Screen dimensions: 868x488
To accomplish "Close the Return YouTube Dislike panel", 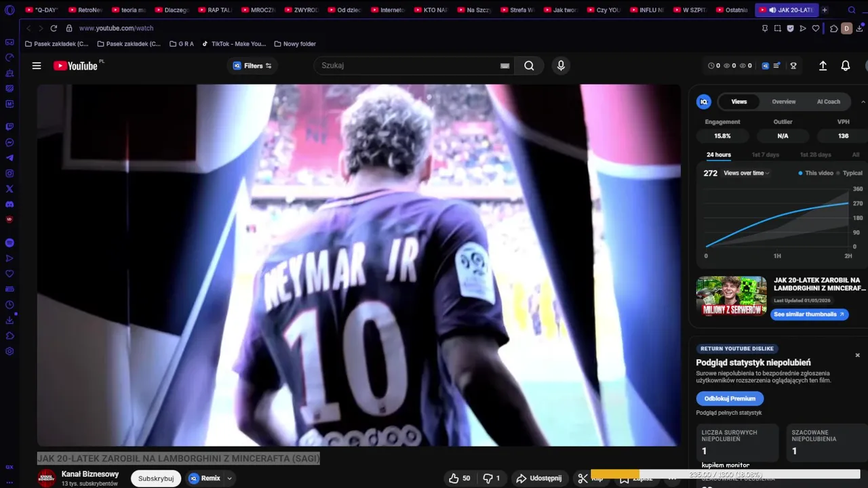I will pyautogui.click(x=857, y=355).
